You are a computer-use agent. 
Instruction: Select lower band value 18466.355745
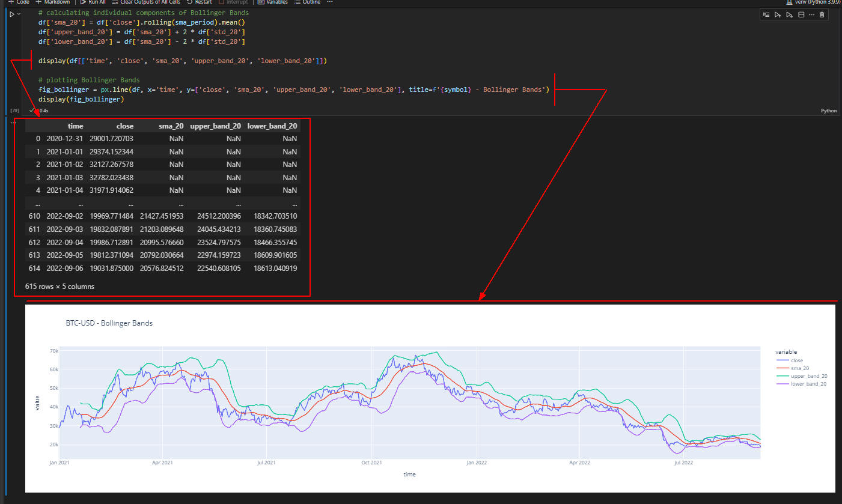pos(275,243)
